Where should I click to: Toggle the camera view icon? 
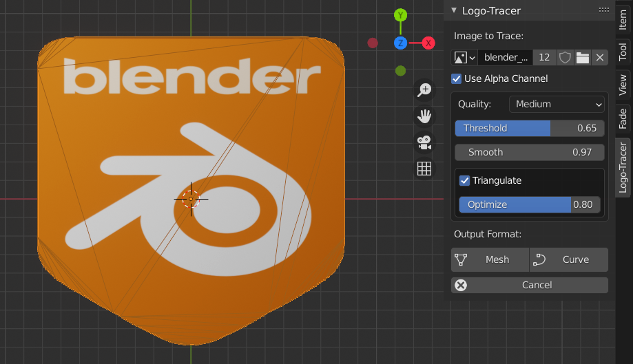(424, 142)
